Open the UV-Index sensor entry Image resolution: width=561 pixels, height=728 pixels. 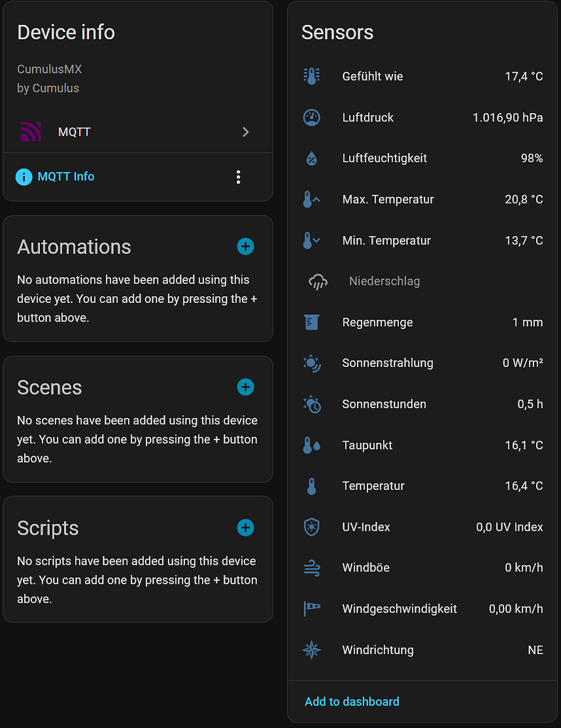(422, 527)
